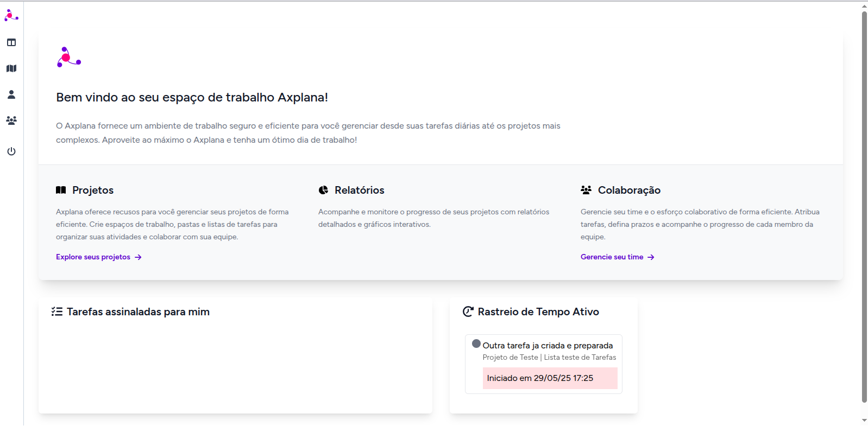The height and width of the screenshot is (426, 868).
Task: Open the projects map icon in the sidebar
Action: (11, 68)
